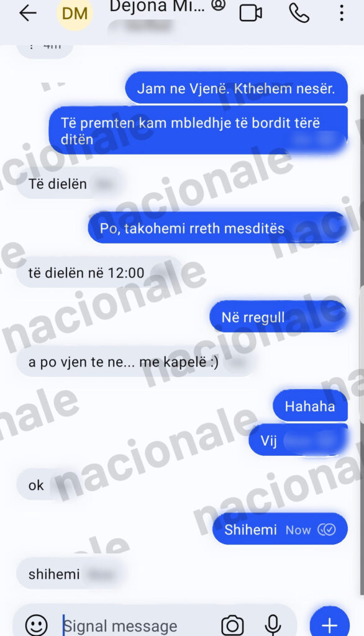This screenshot has width=364, height=636.
Task: Tap the camera icon in message bar
Action: (232, 625)
